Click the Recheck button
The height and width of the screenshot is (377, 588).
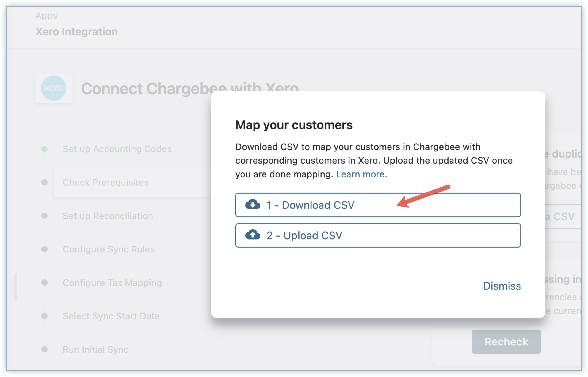pyautogui.click(x=506, y=342)
